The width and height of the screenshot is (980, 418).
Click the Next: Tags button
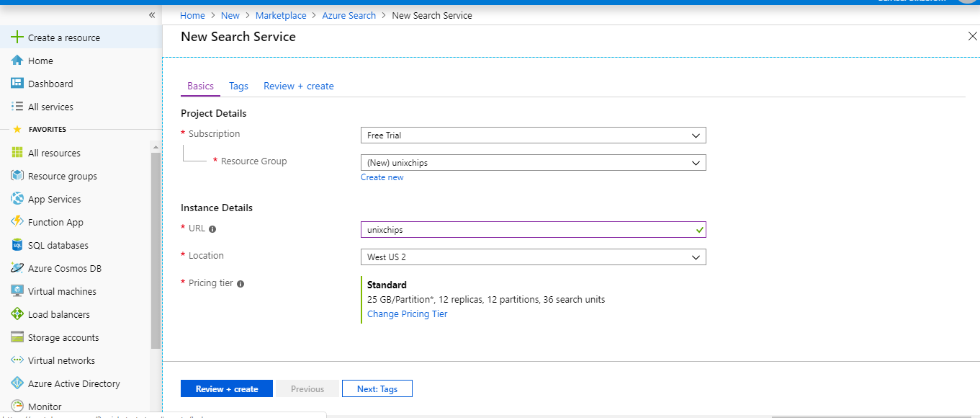tap(377, 389)
